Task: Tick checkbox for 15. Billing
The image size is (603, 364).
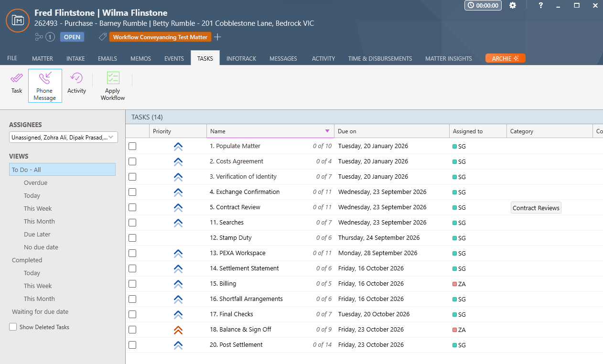Action: tap(132, 284)
